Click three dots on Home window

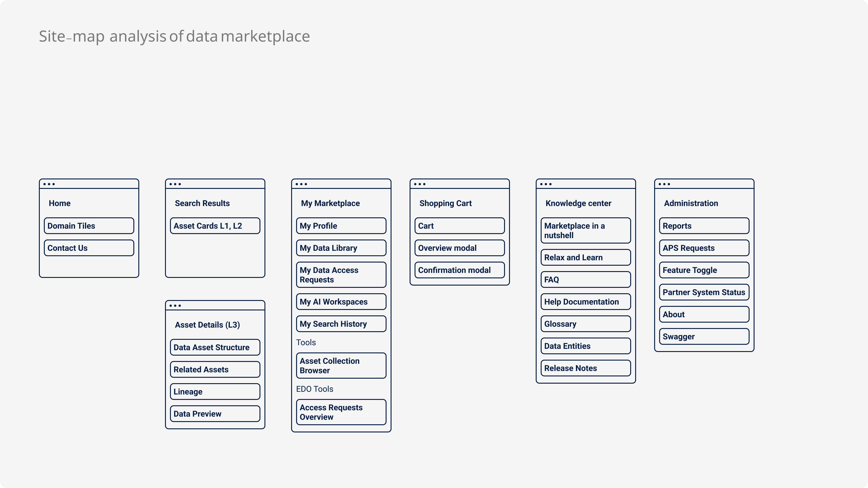tap(49, 184)
